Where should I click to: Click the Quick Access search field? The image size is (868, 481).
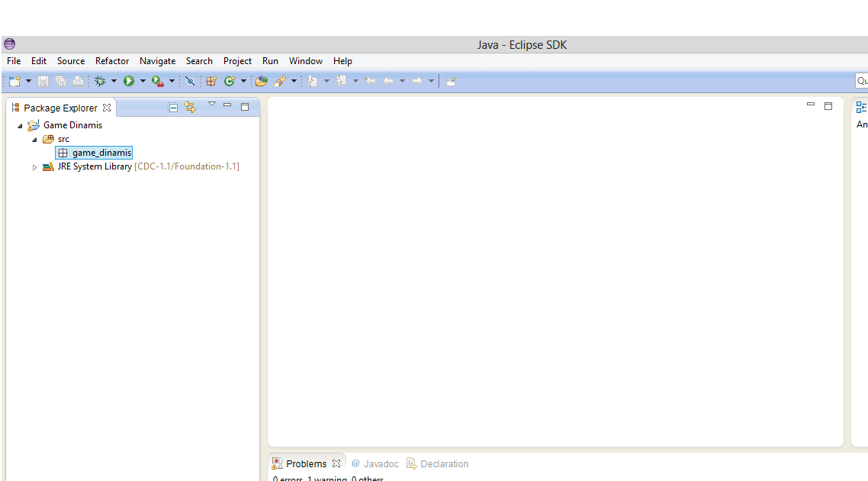[x=861, y=81]
